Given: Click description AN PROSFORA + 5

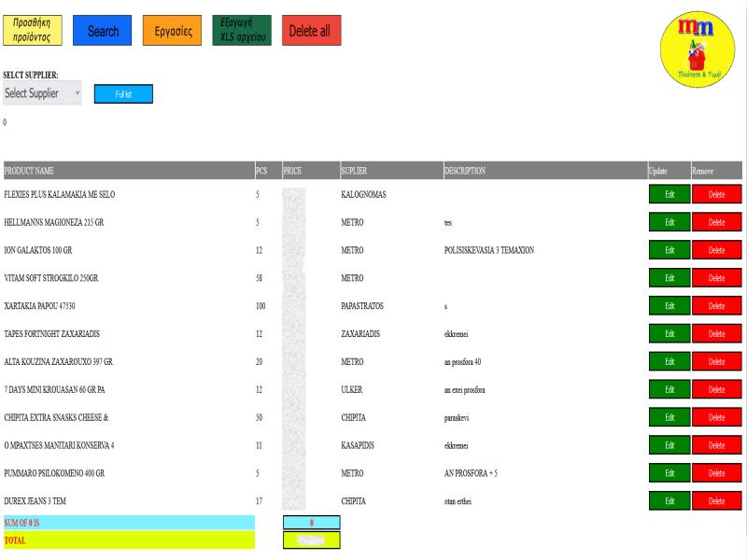Looking at the screenshot, I should (x=471, y=473).
